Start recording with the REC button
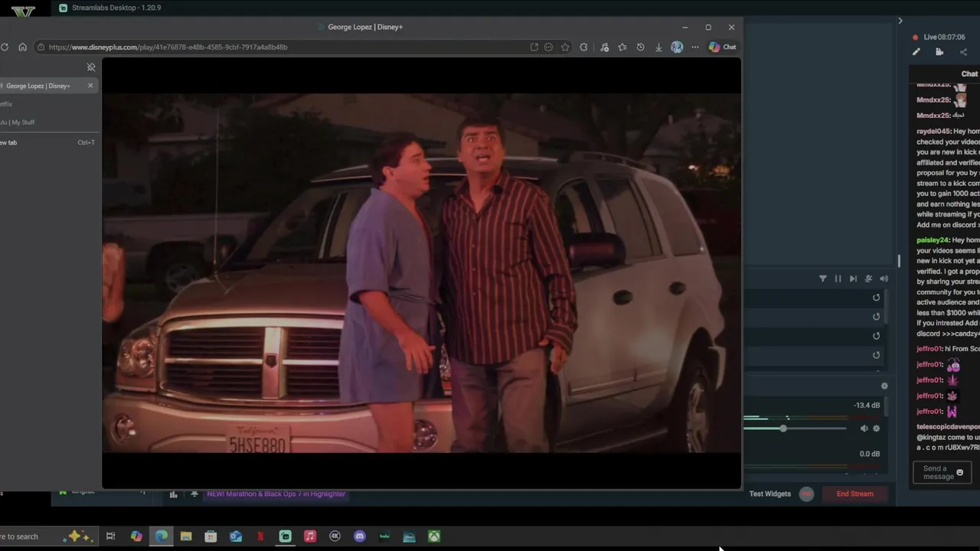Screen dimensions: 980x551 pyautogui.click(x=806, y=494)
